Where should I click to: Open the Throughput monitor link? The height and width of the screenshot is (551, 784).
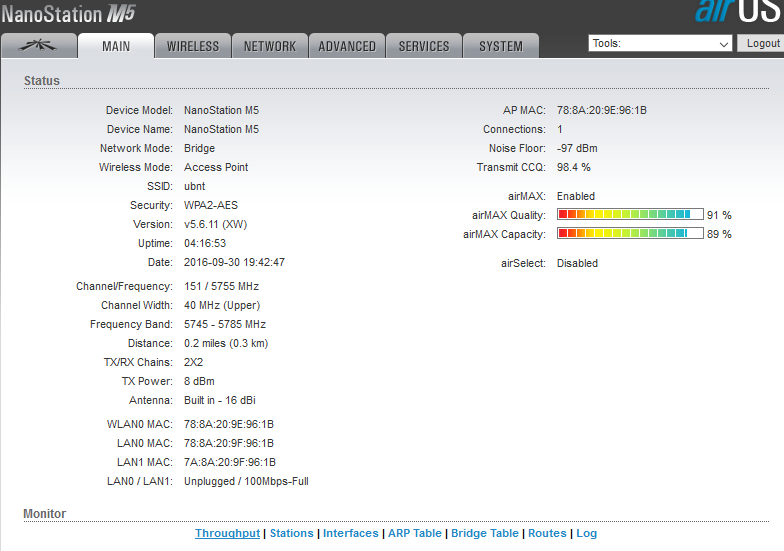(228, 533)
